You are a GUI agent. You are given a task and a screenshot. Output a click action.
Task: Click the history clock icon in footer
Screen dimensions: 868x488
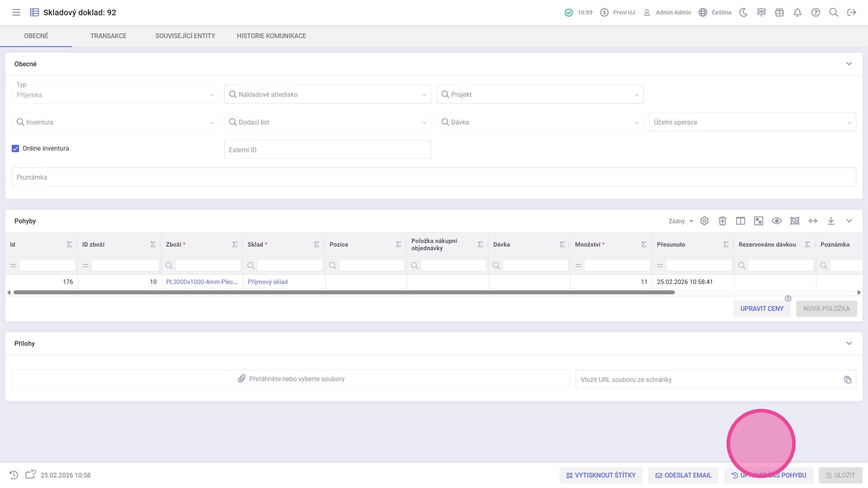point(14,475)
